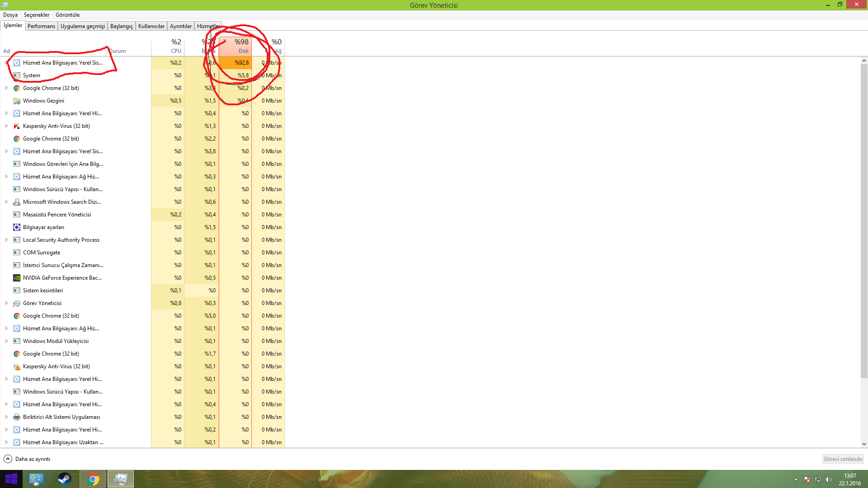Click the volume speaker tray icon
Viewport: 868px width, 488px height.
pyautogui.click(x=829, y=479)
